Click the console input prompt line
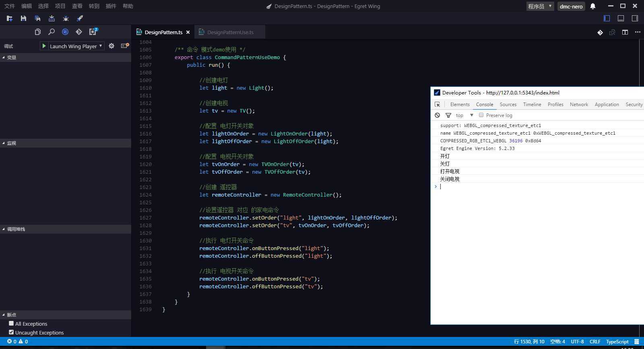This screenshot has height=349, width=644. pyautogui.click(x=523, y=187)
